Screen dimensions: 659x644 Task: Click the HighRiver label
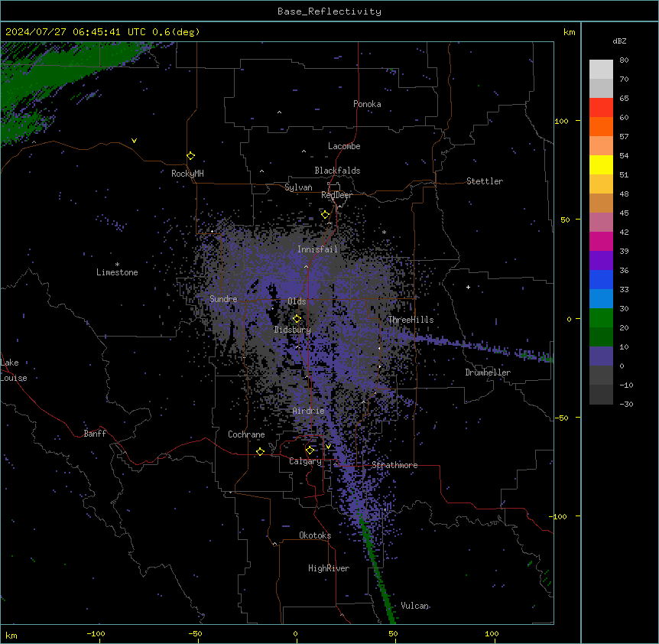pos(329,568)
